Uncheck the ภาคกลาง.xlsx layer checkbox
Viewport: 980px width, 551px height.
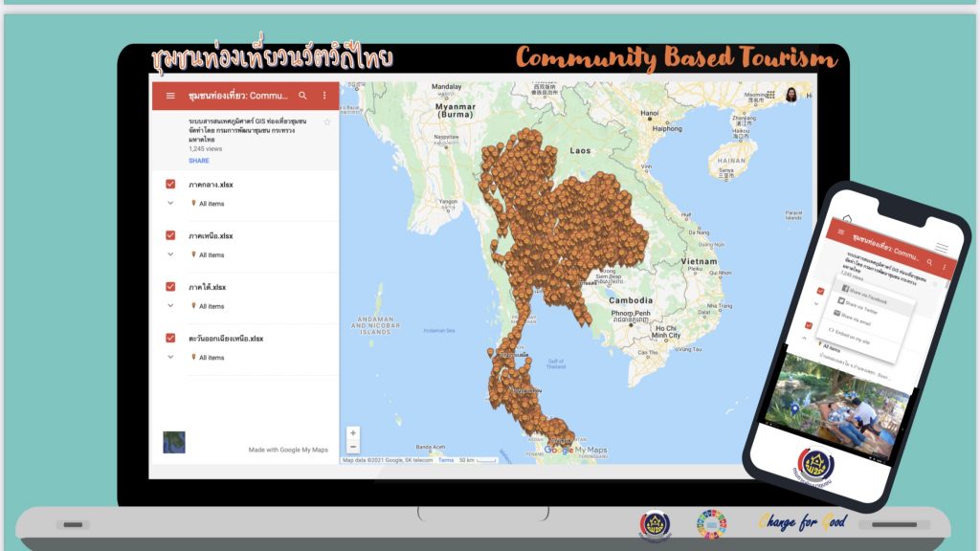pyautogui.click(x=170, y=185)
